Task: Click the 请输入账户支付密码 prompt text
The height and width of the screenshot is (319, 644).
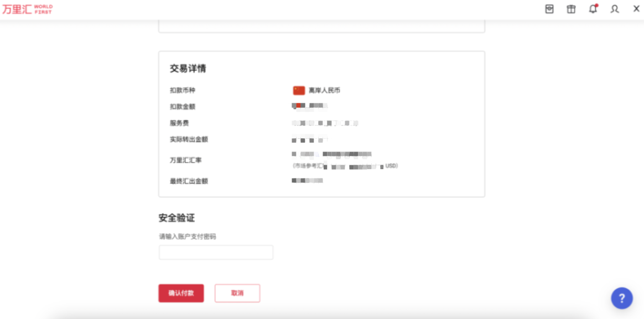Action: (188, 237)
